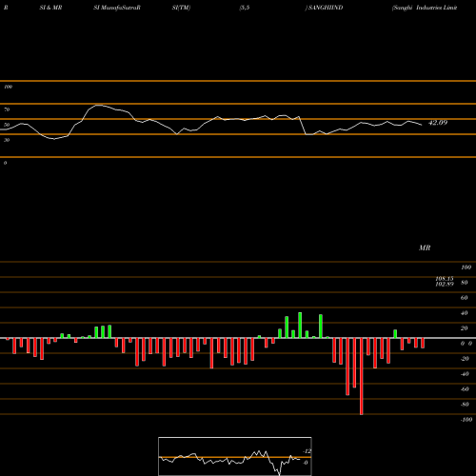Open the mini overview chart thumbnail

point(235,456)
